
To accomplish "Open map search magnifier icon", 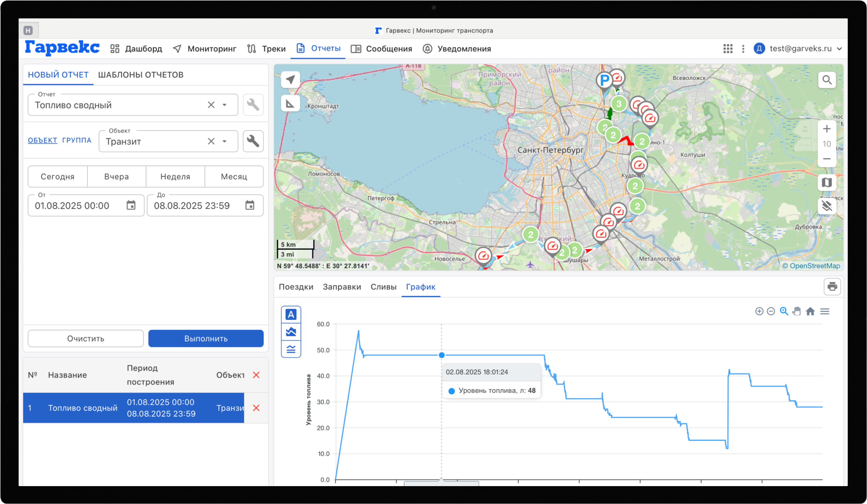I will 827,80.
